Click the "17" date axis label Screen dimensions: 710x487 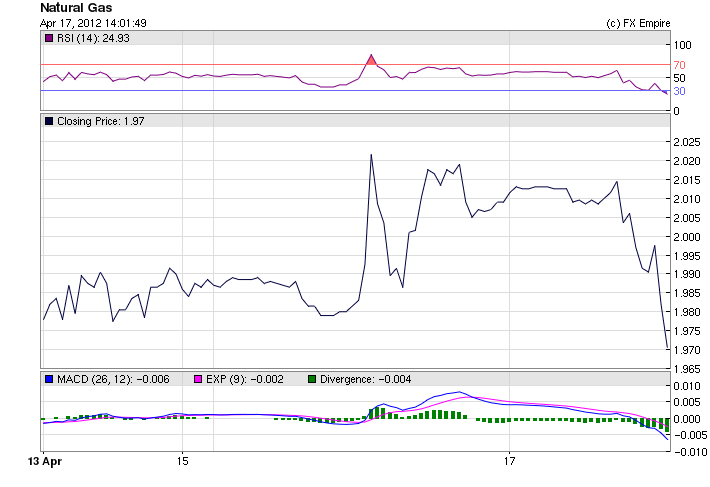coord(509,462)
